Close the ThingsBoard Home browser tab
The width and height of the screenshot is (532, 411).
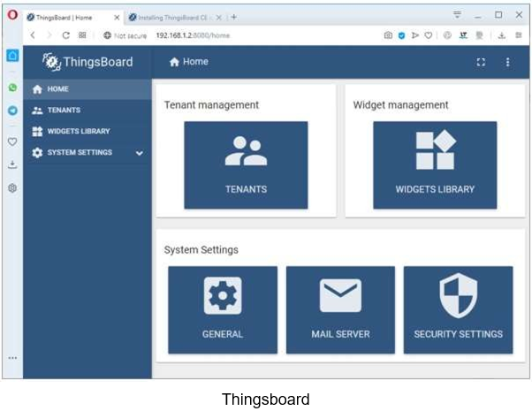coord(117,18)
